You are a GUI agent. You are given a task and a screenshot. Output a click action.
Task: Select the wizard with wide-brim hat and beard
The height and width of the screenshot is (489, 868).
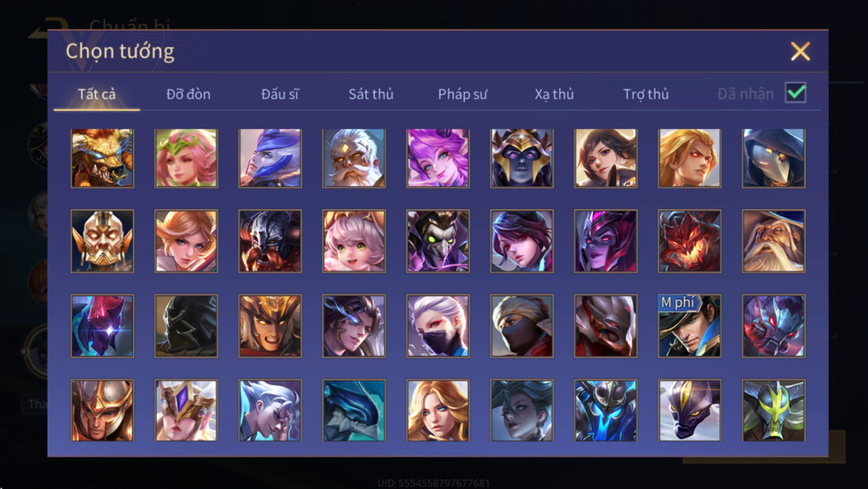(773, 241)
